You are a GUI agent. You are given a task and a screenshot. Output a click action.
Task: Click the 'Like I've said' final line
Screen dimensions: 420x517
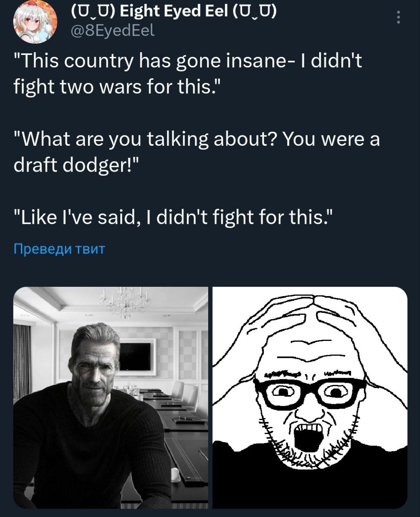pyautogui.click(x=173, y=217)
